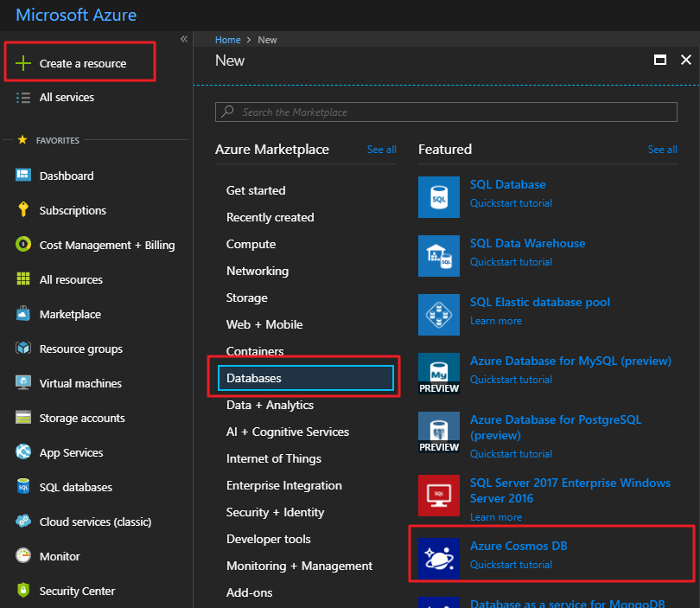Click the Favorites star icon
Screen dimensions: 700x608
pyautogui.click(x=22, y=140)
